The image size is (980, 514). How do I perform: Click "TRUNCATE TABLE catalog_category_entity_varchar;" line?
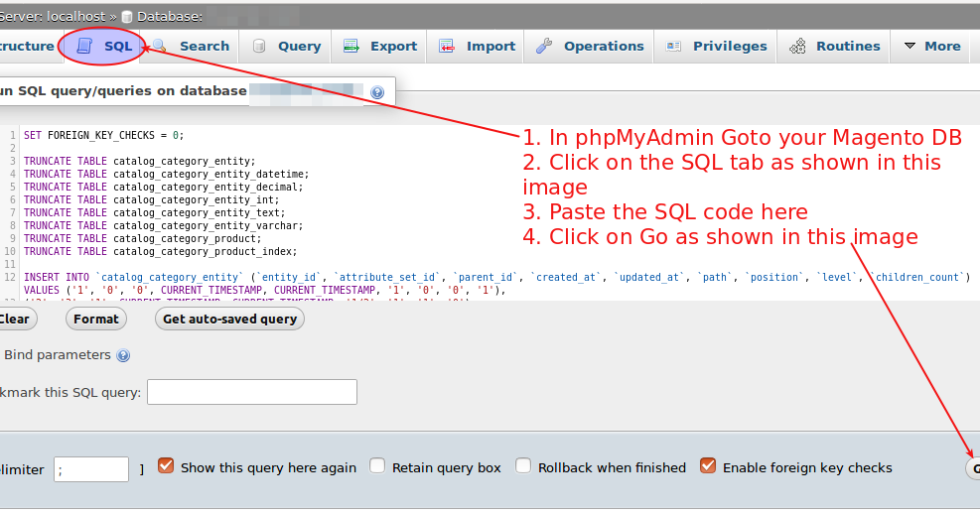click(163, 226)
